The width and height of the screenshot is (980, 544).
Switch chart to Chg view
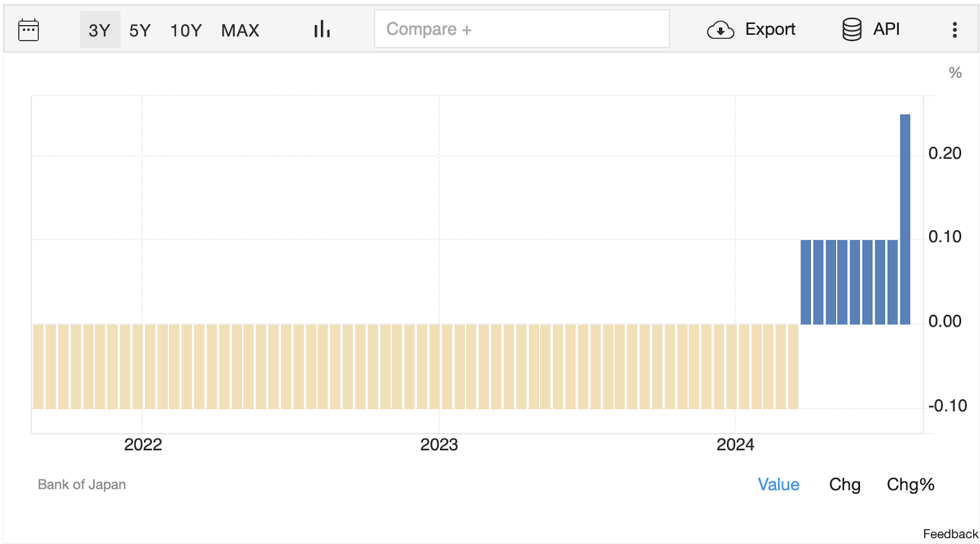(845, 485)
